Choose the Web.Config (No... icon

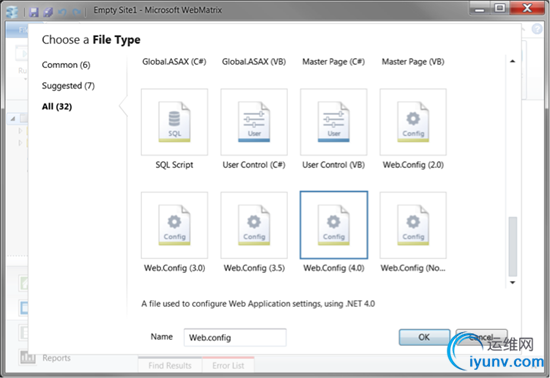click(x=413, y=225)
